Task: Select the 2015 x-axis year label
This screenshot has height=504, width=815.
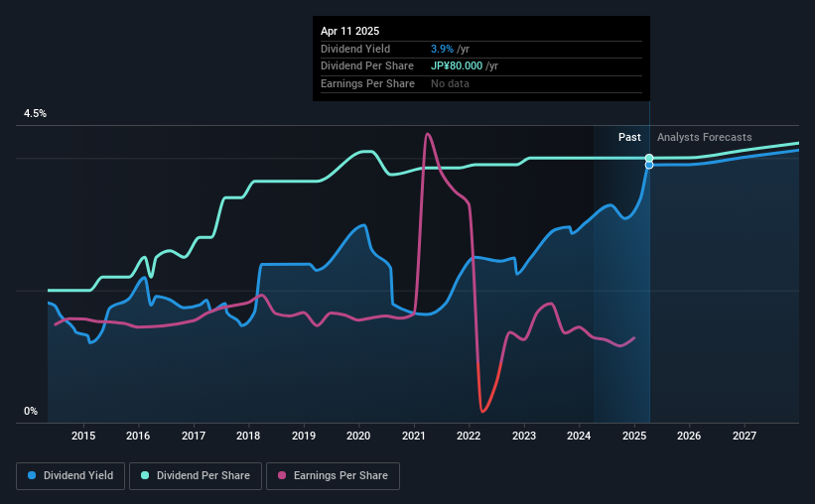Action: 83,436
